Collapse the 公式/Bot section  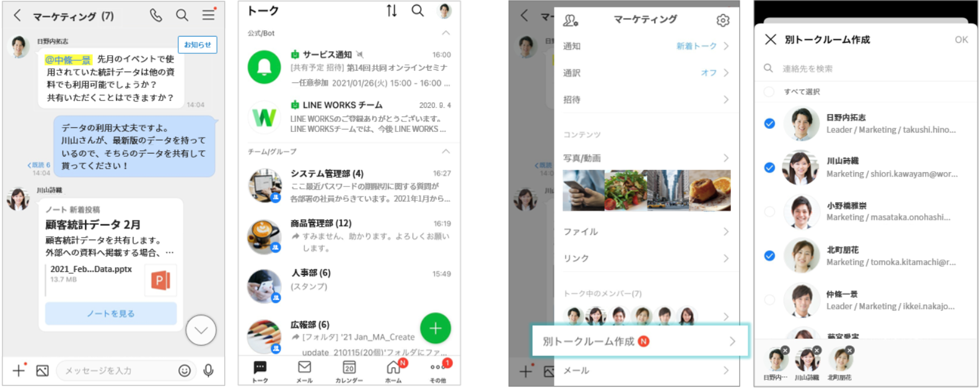click(x=445, y=33)
